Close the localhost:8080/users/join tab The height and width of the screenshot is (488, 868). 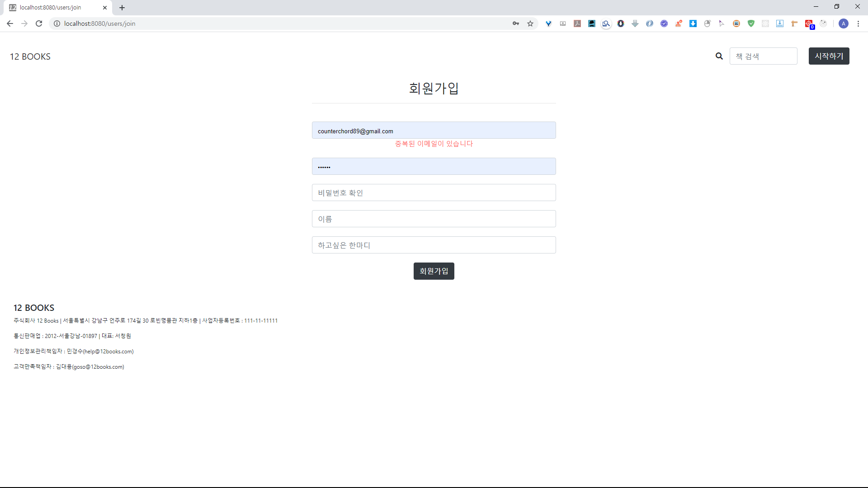click(105, 8)
